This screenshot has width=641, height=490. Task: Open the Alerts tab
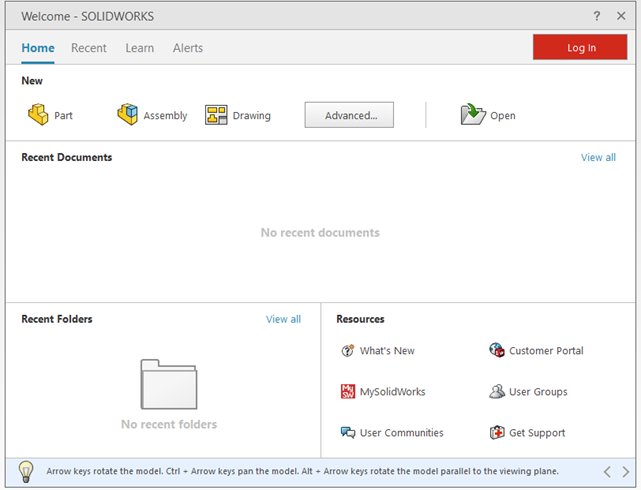coord(188,48)
